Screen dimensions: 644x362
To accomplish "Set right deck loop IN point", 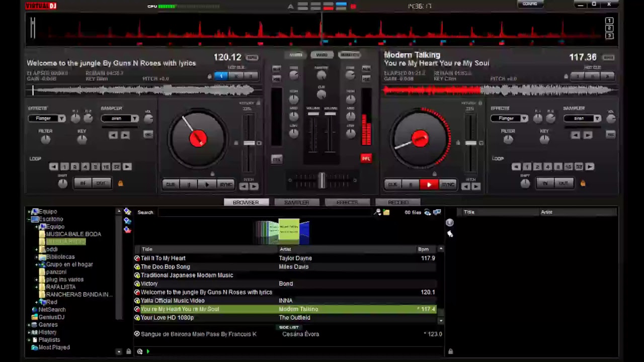I will click(545, 184).
